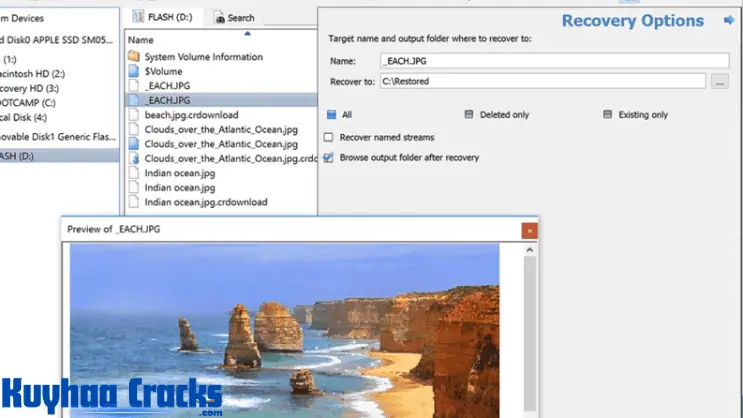Viewport: 743px width, 418px height.
Task: Click the preview window vertical scrollbar
Action: (x=528, y=330)
